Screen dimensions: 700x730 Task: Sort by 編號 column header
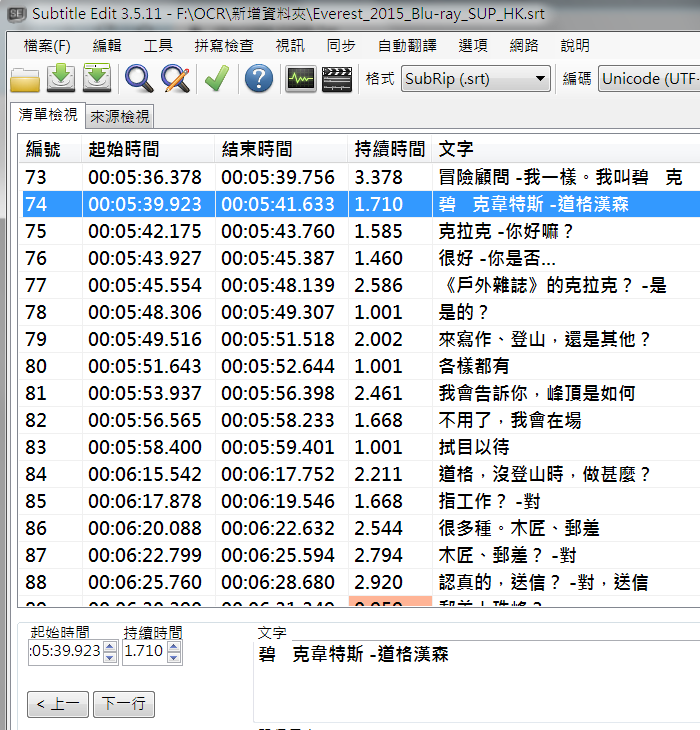[50, 149]
